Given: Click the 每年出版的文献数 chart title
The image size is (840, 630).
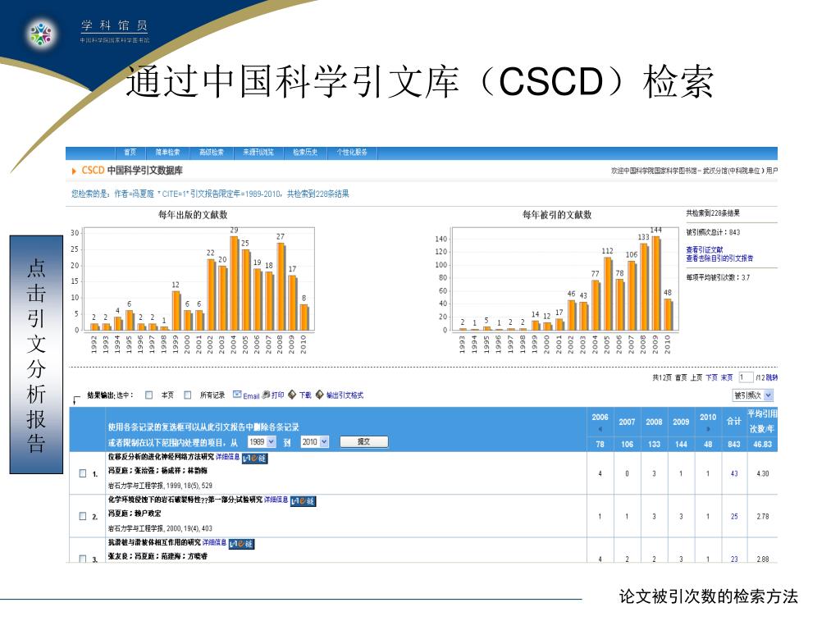Looking at the screenshot, I should click(x=193, y=215).
